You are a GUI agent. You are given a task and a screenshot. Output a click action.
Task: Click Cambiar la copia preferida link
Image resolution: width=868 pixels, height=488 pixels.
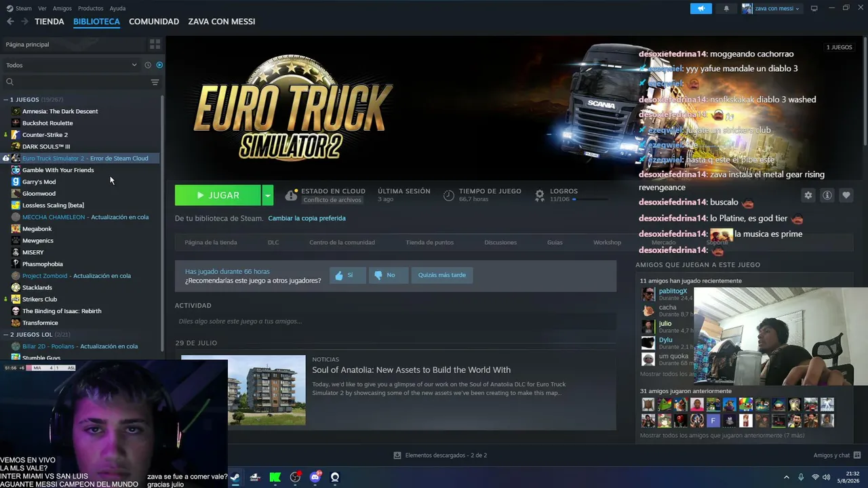coord(307,218)
